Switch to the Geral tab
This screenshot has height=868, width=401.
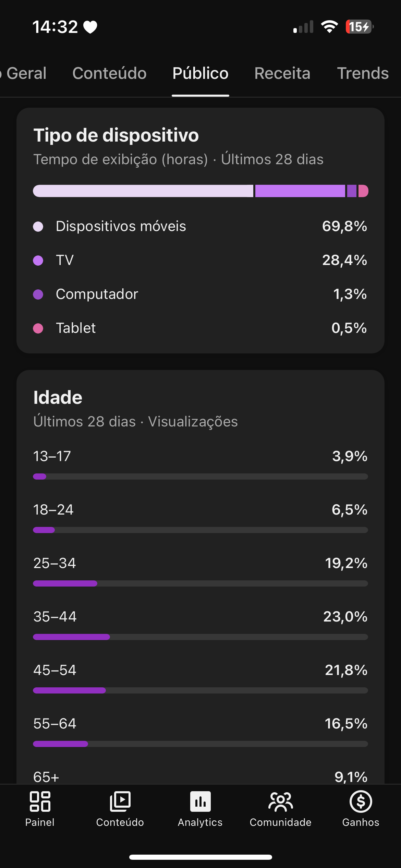26,73
